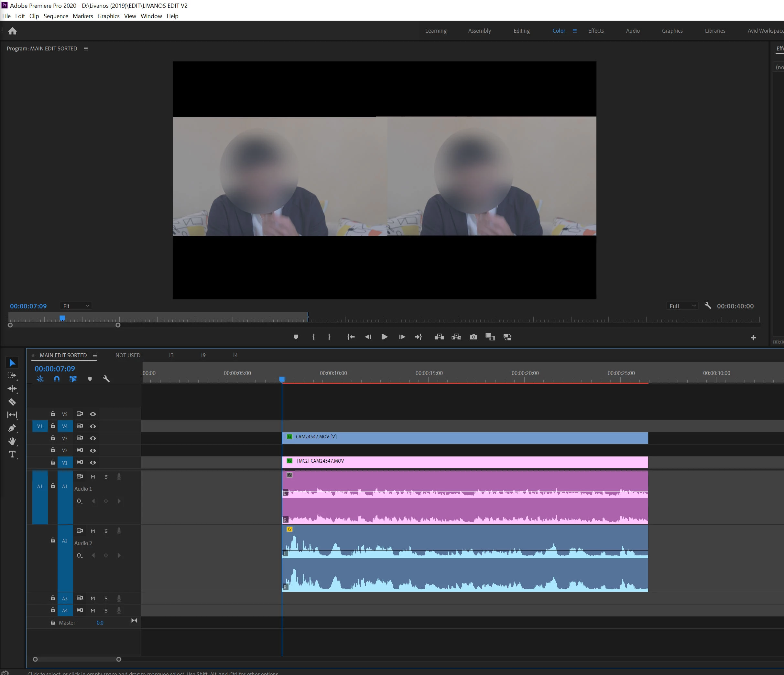Select the Razor tool
Screen dimensions: 784x675
[12, 402]
